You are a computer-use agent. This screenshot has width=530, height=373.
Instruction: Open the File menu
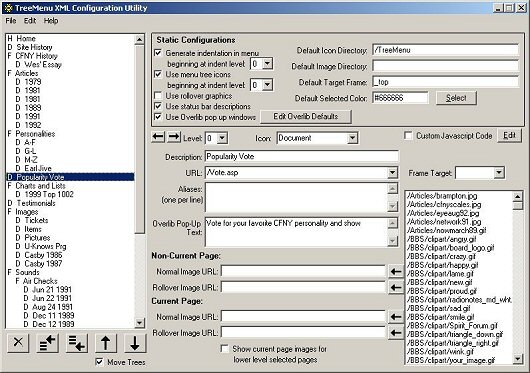tap(11, 21)
